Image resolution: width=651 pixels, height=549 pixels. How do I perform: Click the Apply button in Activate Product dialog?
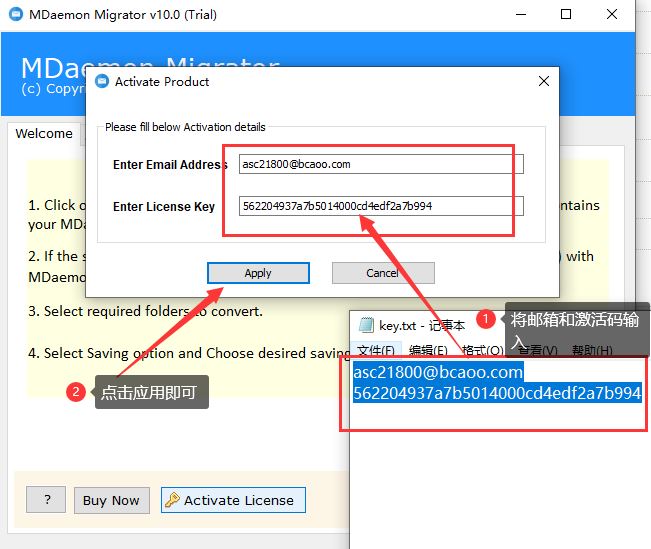click(x=258, y=273)
